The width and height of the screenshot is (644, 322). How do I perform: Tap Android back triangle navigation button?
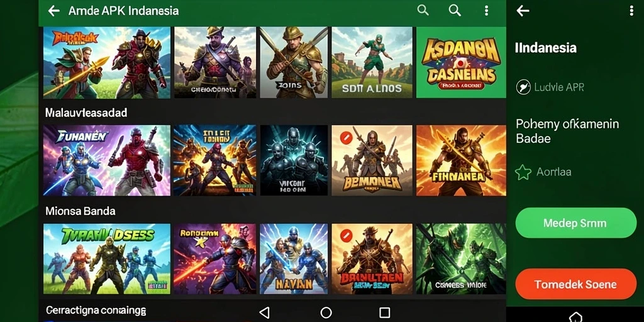tap(265, 313)
